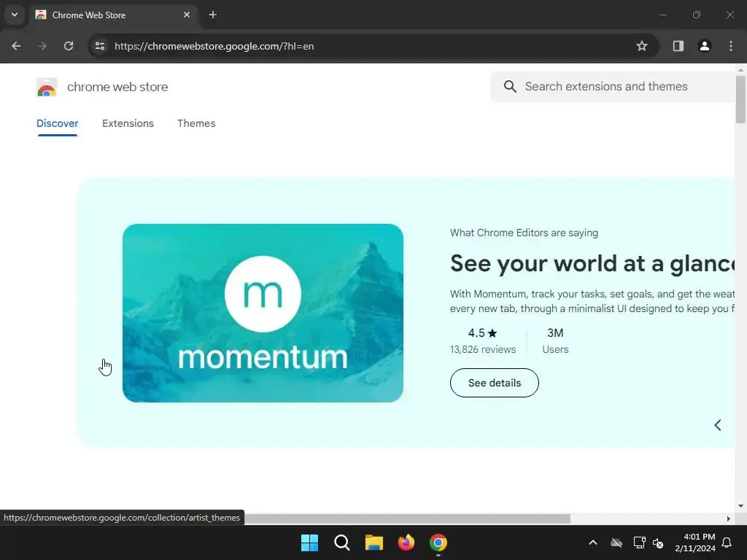Screen dimensions: 747x560
Task: Click the address bar URL
Action: click(214, 46)
